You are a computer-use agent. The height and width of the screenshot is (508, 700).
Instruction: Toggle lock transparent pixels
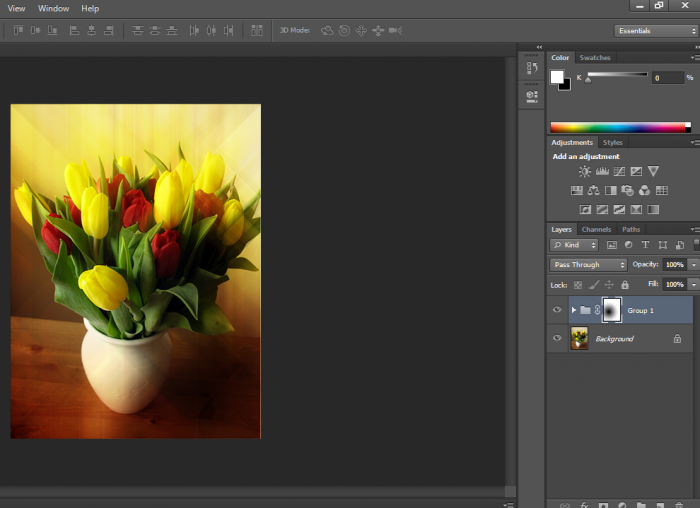(x=578, y=285)
